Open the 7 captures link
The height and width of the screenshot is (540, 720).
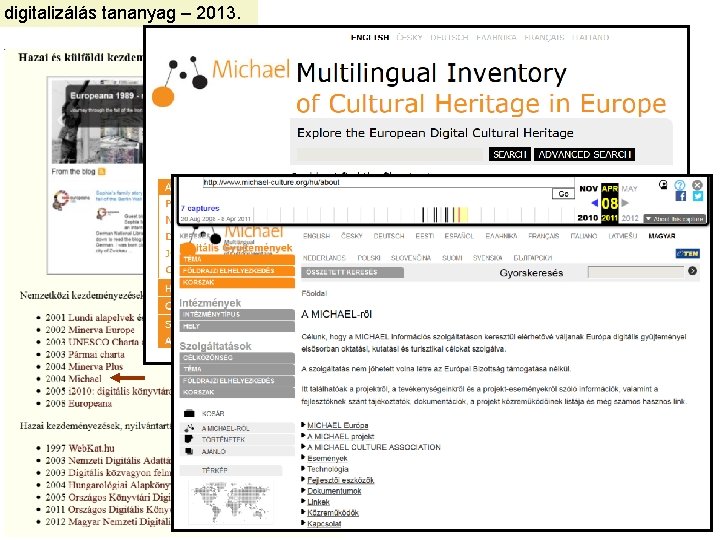click(200, 208)
